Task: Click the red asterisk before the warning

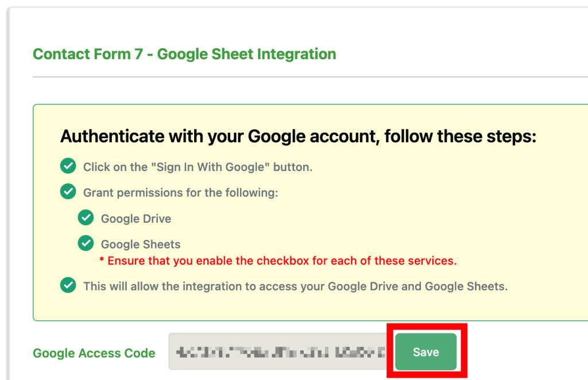Action: click(102, 259)
